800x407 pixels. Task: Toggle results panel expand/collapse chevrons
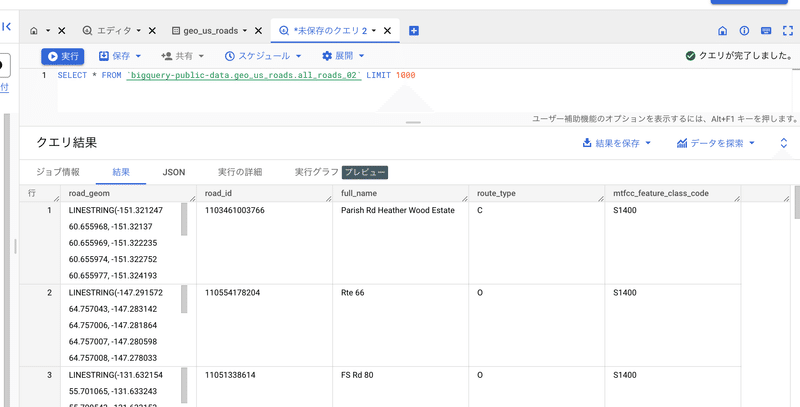click(x=784, y=143)
